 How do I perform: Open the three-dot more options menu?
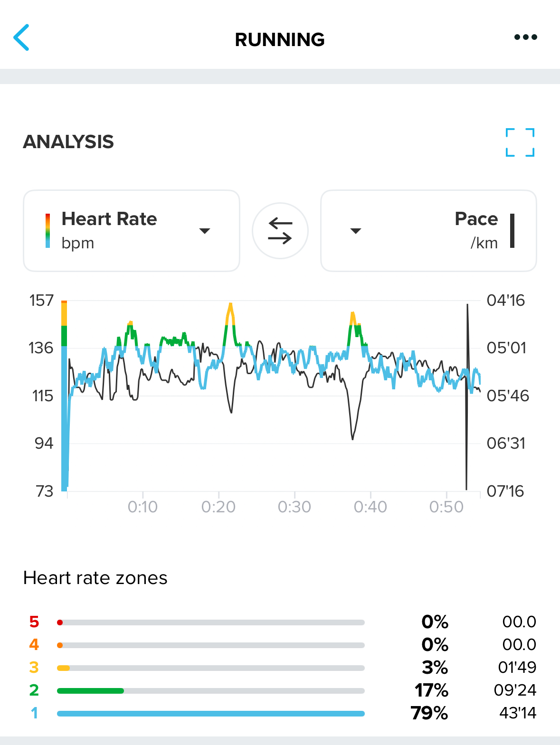pos(526,37)
